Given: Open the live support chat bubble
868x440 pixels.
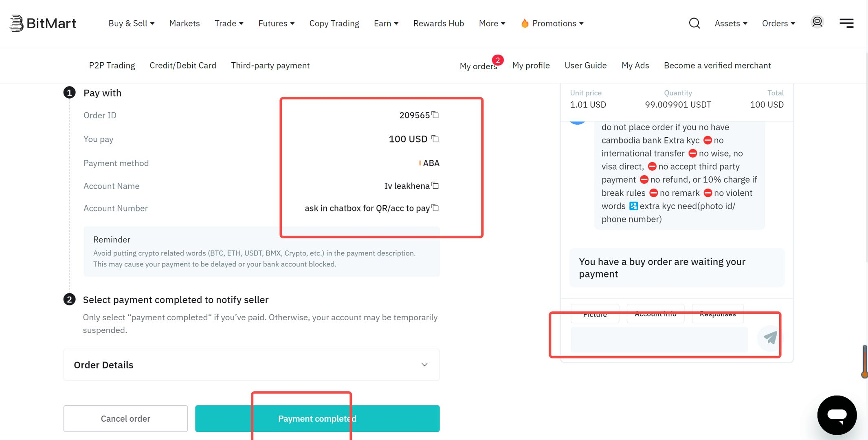Looking at the screenshot, I should (x=837, y=415).
